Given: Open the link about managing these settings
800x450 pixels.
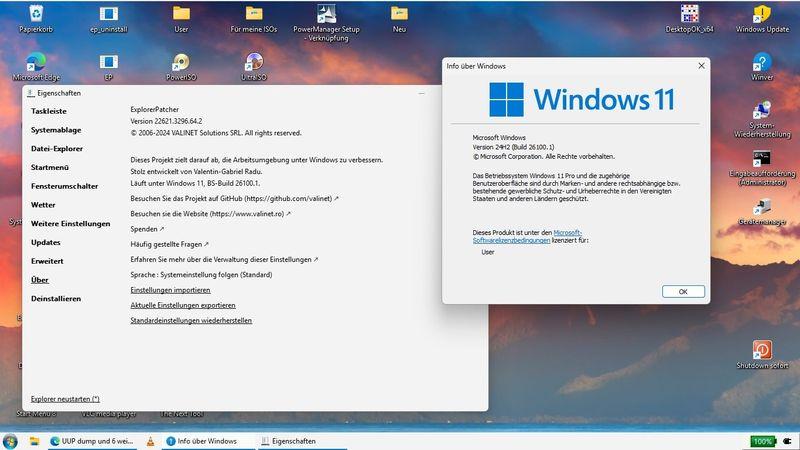Looking at the screenshot, I should click(x=224, y=260).
